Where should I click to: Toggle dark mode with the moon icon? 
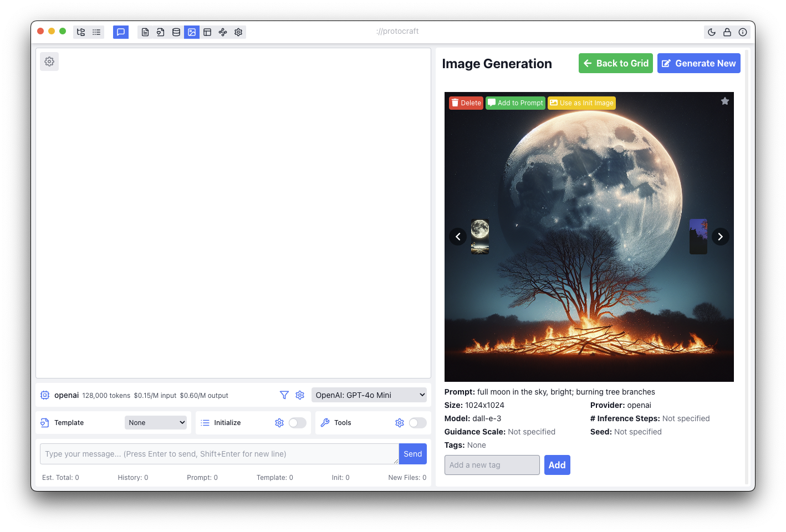[712, 32]
